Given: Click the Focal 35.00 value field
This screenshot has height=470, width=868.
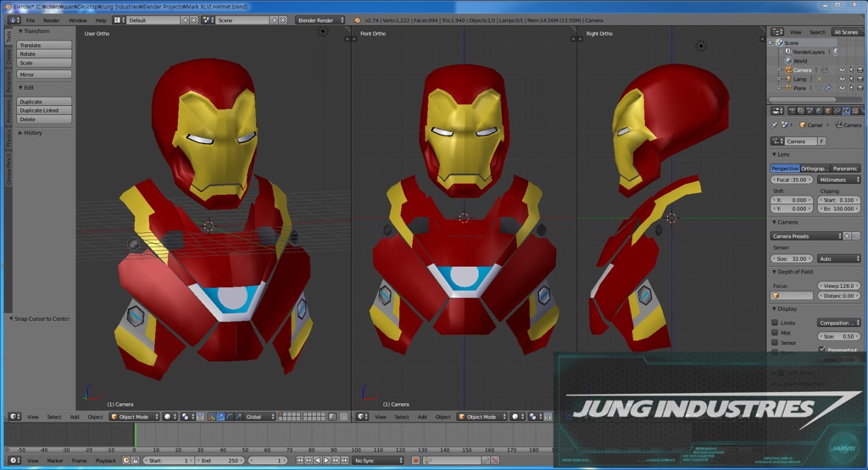Looking at the screenshot, I should (793, 180).
